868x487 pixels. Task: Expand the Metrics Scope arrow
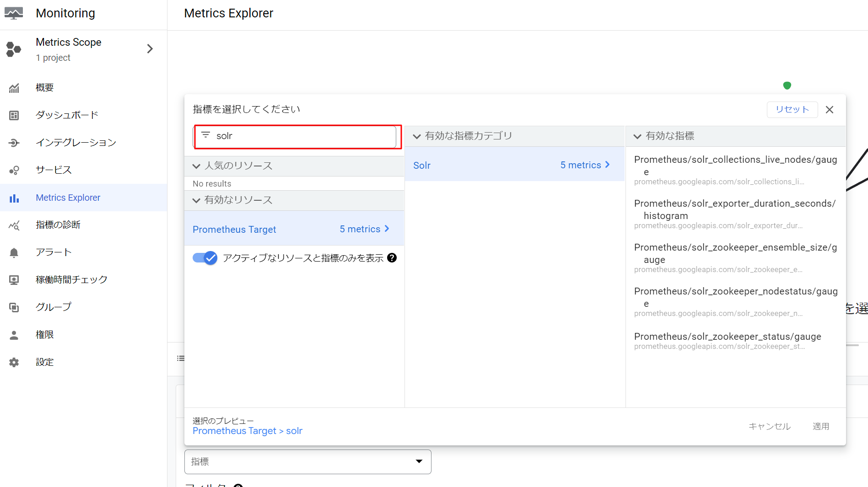coord(150,48)
